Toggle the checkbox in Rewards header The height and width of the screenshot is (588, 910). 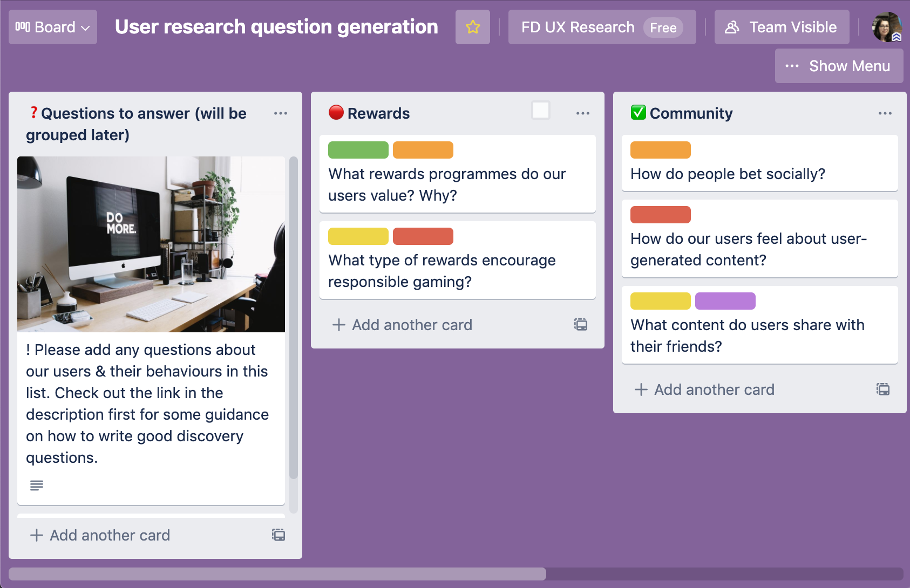[x=540, y=110]
